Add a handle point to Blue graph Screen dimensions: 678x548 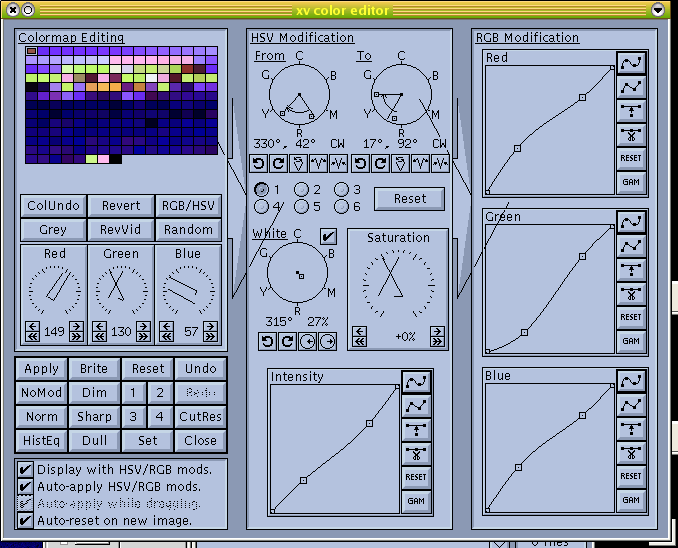click(x=631, y=429)
